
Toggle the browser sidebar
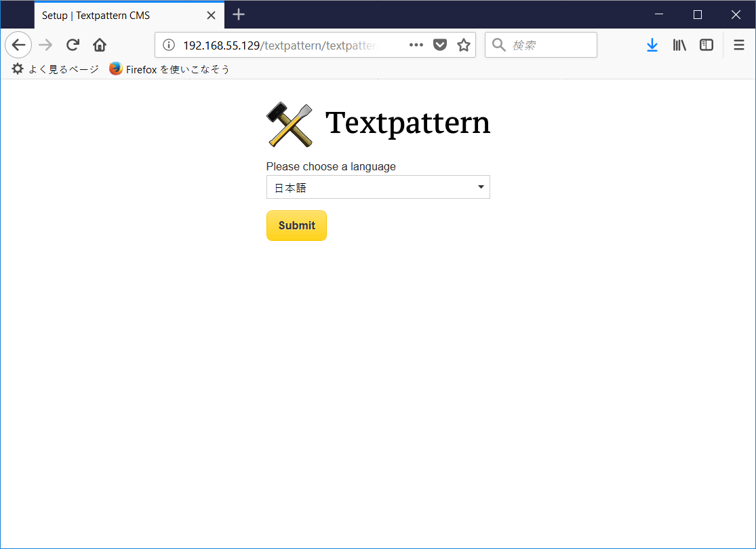[x=706, y=45]
